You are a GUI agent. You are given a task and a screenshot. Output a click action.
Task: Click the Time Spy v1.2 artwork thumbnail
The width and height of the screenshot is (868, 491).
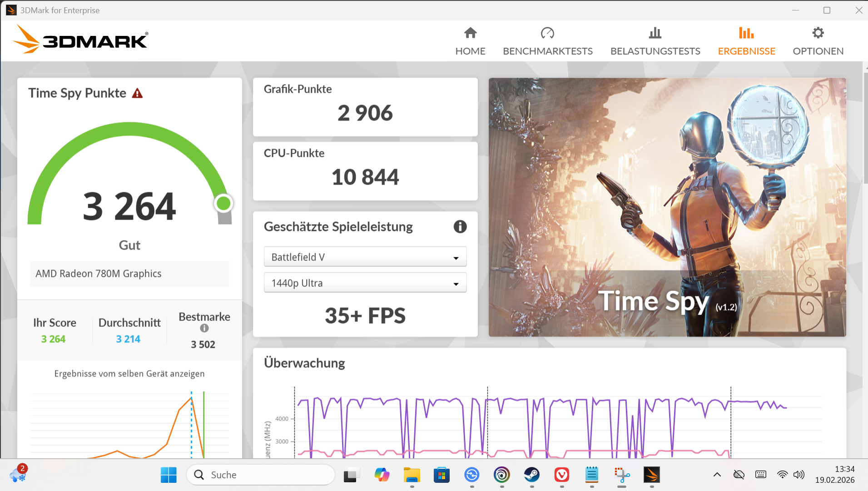(667, 207)
